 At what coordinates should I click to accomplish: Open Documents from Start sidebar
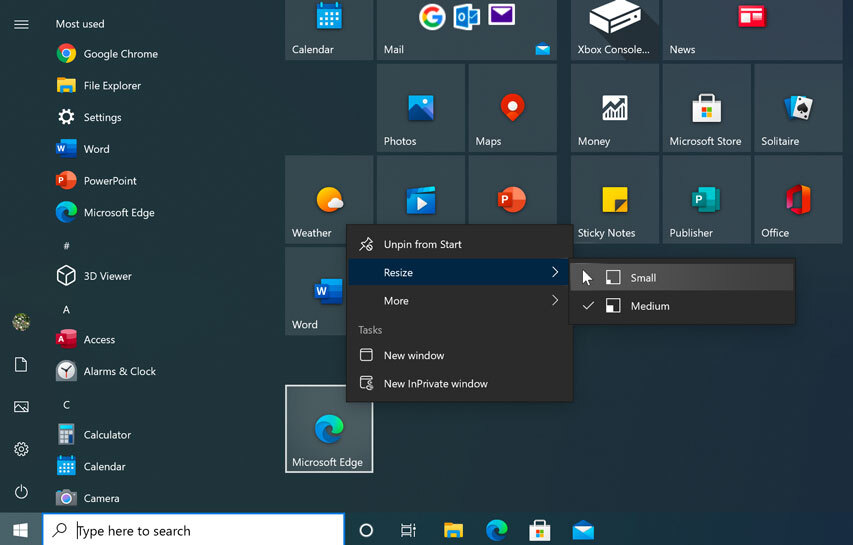coord(21,364)
